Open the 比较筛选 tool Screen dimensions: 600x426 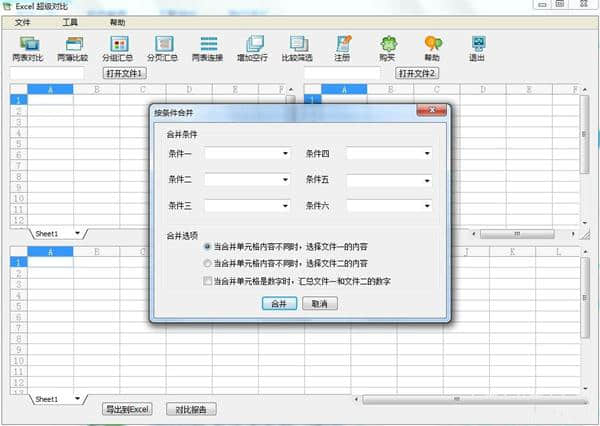pos(298,44)
